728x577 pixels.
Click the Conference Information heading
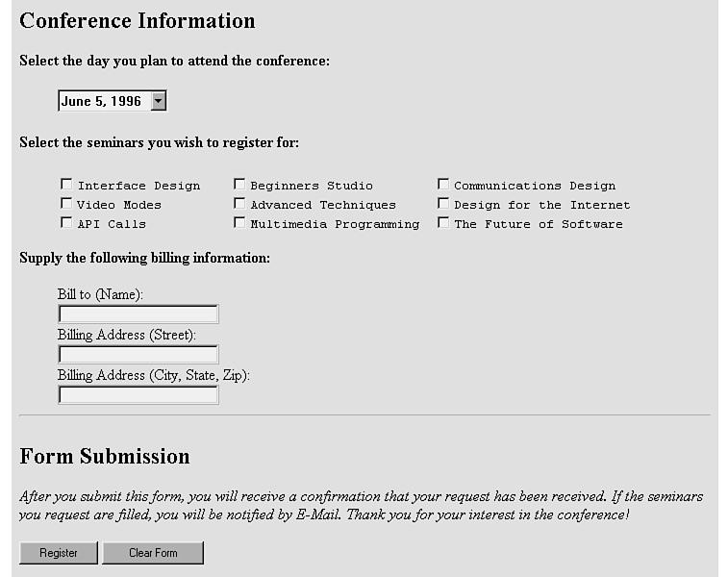(138, 21)
